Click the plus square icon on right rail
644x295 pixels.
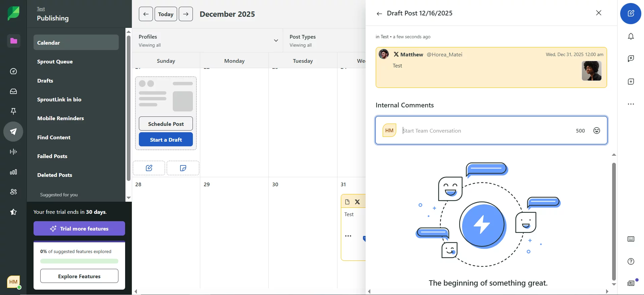coord(631,82)
